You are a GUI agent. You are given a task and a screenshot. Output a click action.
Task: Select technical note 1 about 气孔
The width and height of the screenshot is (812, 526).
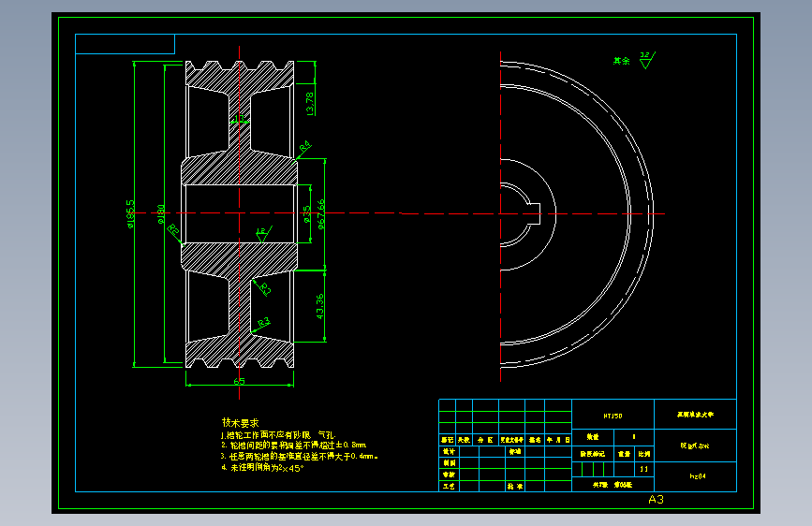[278, 435]
